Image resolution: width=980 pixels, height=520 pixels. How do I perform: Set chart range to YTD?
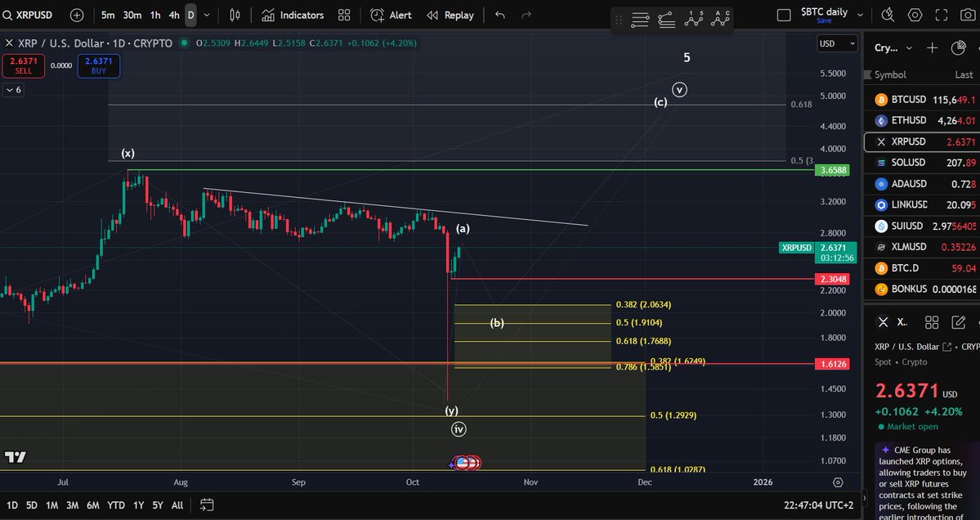pyautogui.click(x=115, y=505)
